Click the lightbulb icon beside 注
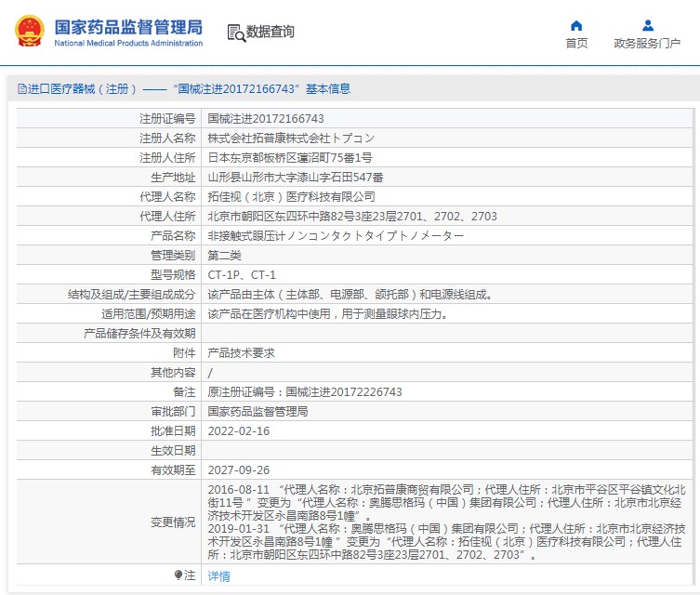The width and height of the screenshot is (700, 595). (178, 575)
